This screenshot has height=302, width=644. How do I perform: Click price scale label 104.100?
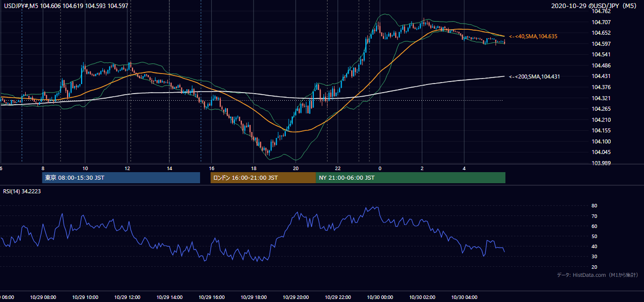click(602, 141)
